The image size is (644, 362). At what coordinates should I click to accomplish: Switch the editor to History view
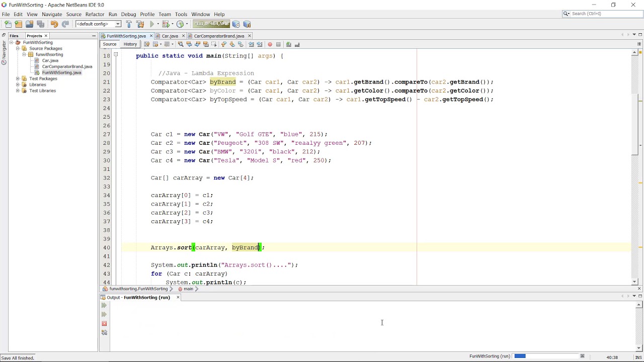coord(130,44)
